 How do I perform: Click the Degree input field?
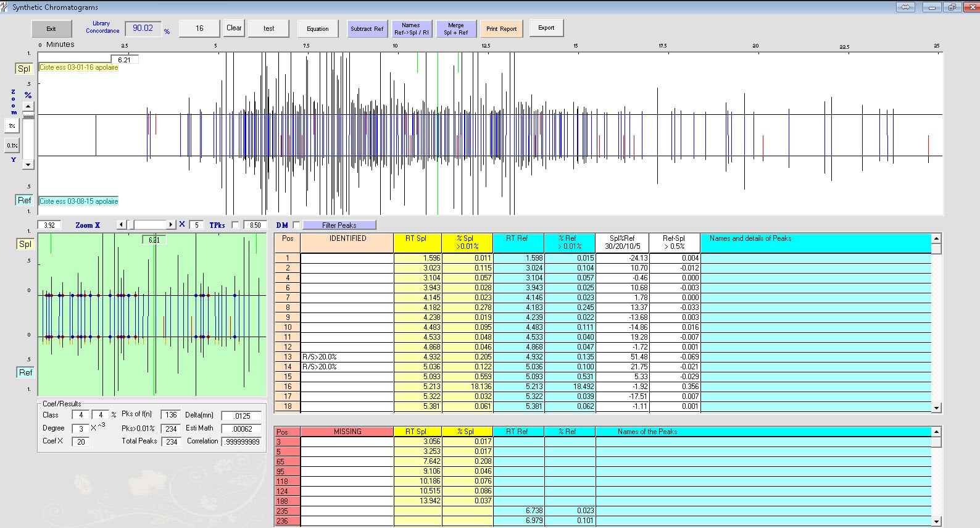pyautogui.click(x=81, y=429)
